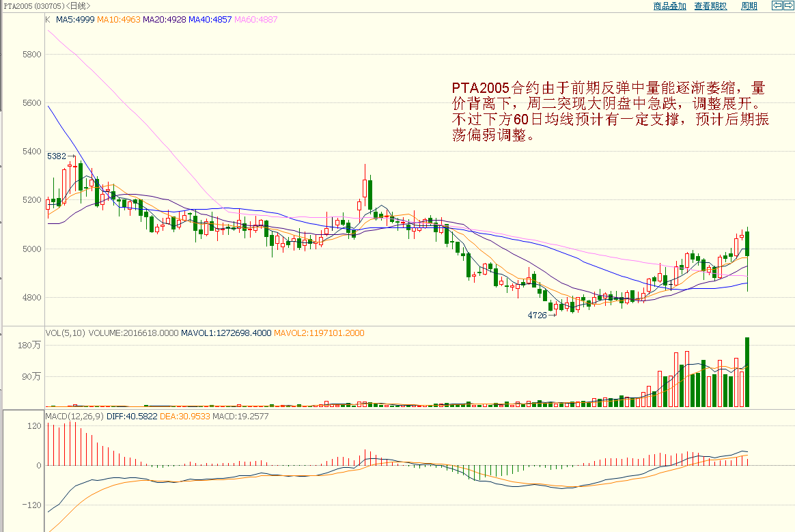The height and width of the screenshot is (532, 795).
Task: Select the MA5:4999 indicator label
Action: pos(74,20)
